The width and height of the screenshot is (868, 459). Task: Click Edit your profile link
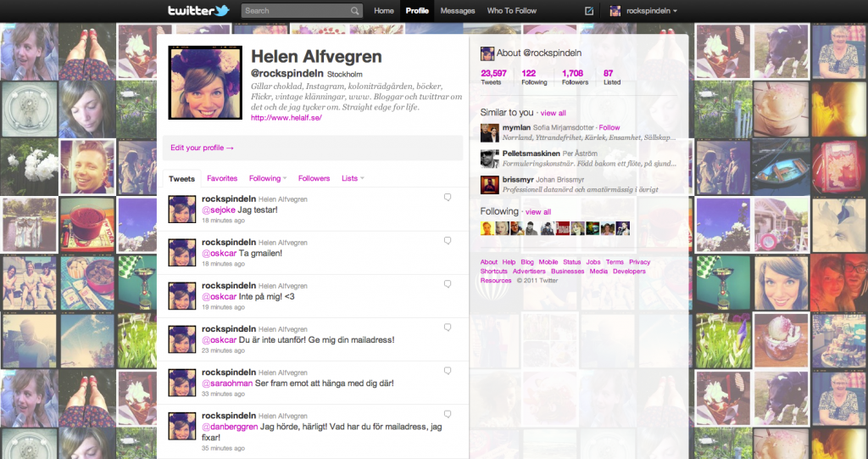202,148
